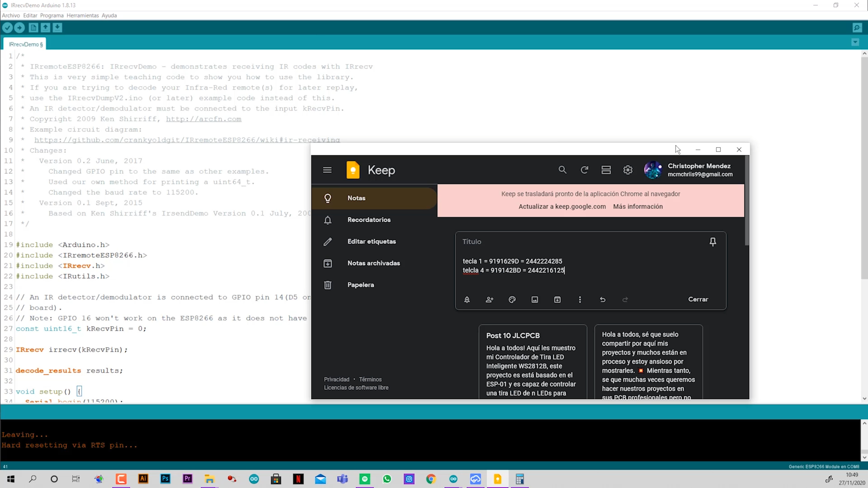Undo last edit in note

tap(603, 300)
